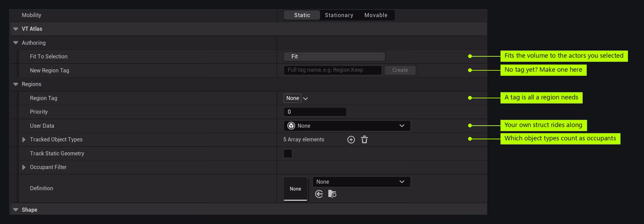Expand the Occupant Filter property
Image resolution: width=644 pixels, height=224 pixels.
(x=24, y=167)
